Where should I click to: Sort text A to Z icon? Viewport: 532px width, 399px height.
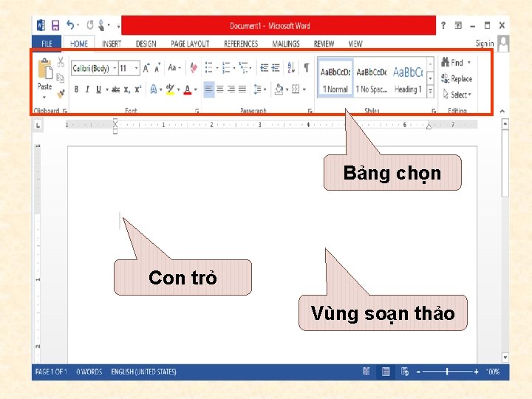click(x=291, y=67)
